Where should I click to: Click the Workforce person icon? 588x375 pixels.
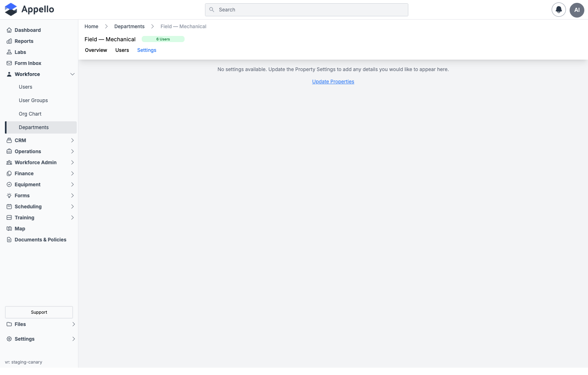tap(9, 74)
